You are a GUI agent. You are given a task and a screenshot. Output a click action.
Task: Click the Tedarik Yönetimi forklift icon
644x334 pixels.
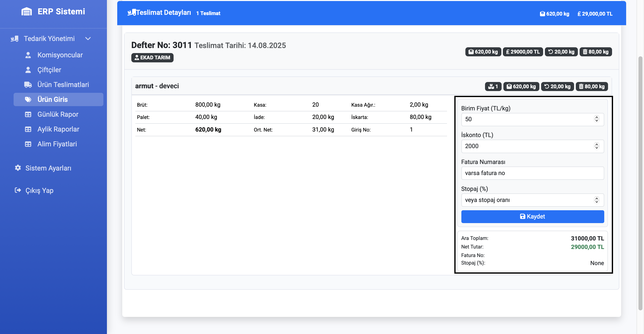pyautogui.click(x=15, y=39)
